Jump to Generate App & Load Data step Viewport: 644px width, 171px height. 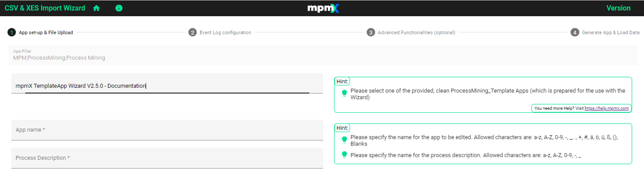(610, 32)
